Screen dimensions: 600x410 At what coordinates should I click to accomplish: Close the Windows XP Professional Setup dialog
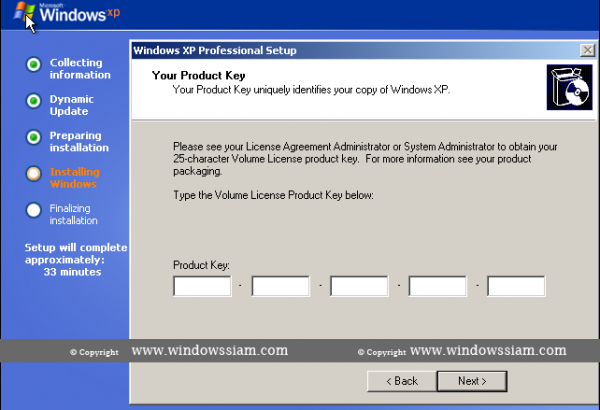coord(586,50)
